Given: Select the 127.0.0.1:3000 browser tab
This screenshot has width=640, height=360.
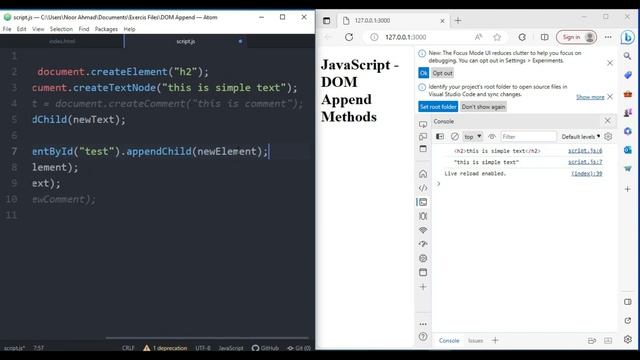Looking at the screenshot, I should (393, 20).
